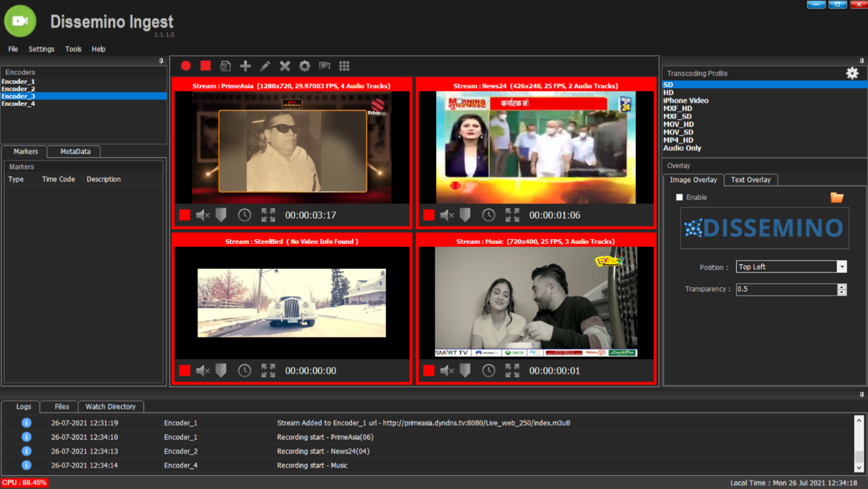Screen dimensions: 868x489
Task: Open the Position dropdown showing Top Left
Action: pyautogui.click(x=842, y=267)
